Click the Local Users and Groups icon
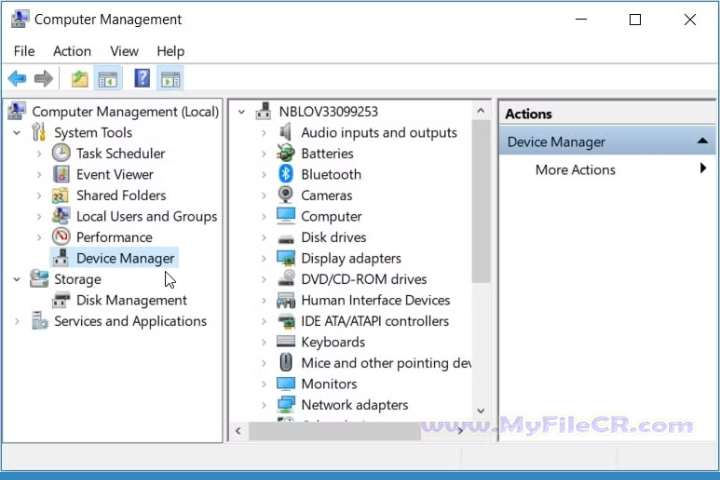The height and width of the screenshot is (480, 720). point(61,216)
